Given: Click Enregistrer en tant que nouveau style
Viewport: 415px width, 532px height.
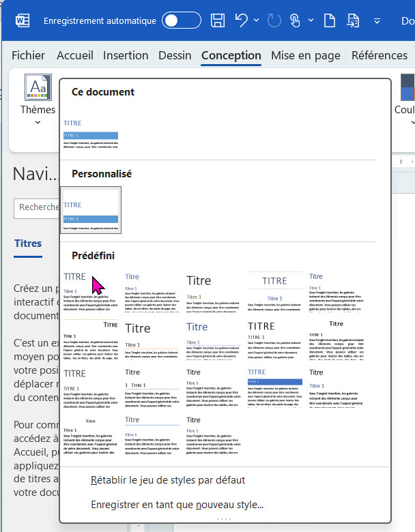Looking at the screenshot, I should (x=177, y=505).
